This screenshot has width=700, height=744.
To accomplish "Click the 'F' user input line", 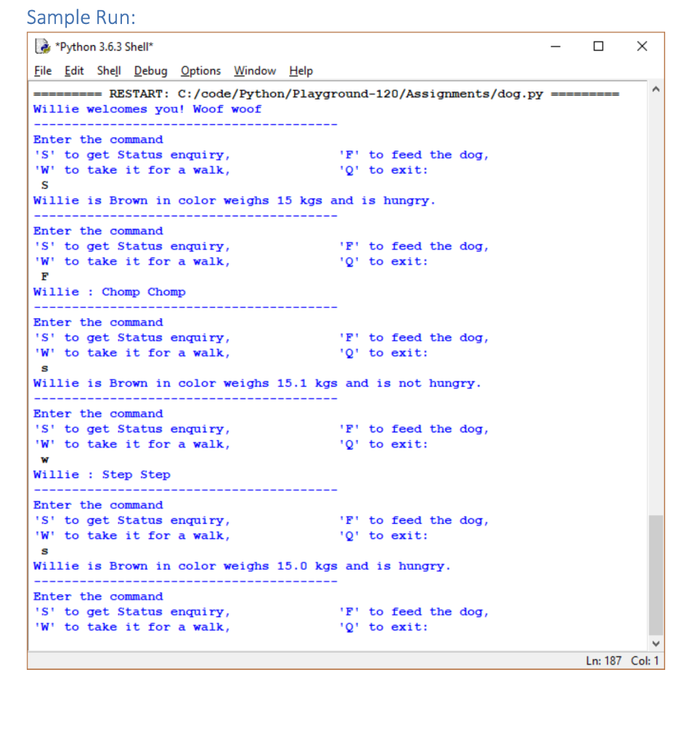I will click(x=44, y=277).
